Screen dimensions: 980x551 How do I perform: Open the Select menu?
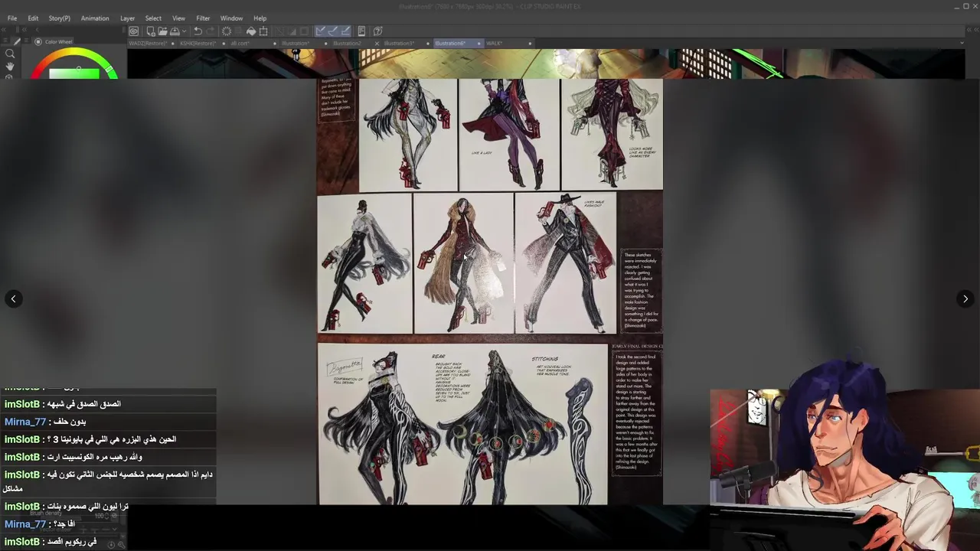tap(153, 18)
